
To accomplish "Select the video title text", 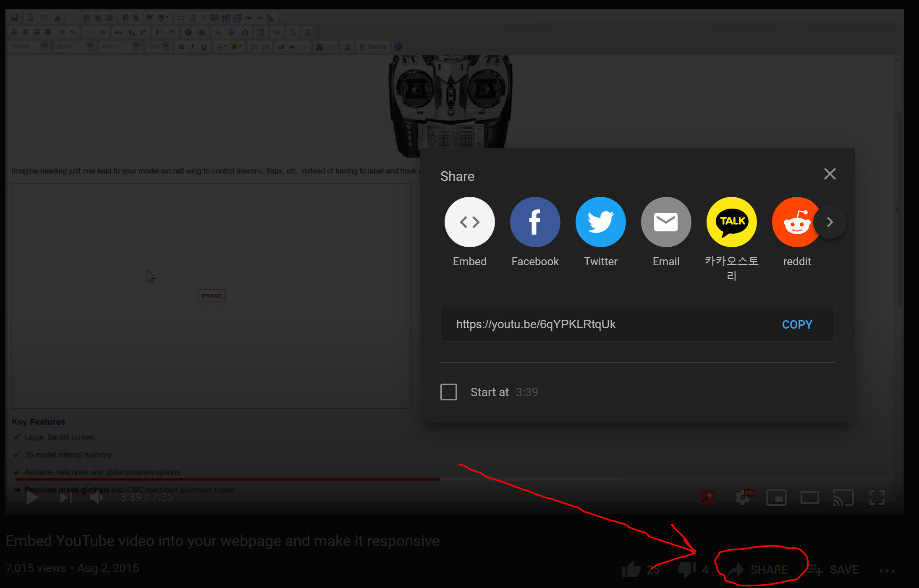I will [x=223, y=541].
